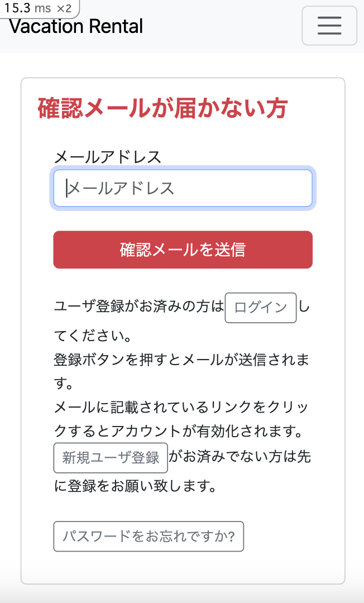The height and width of the screenshot is (603, 364).
Task: Click the Vacation Rental home link text
Action: click(75, 26)
